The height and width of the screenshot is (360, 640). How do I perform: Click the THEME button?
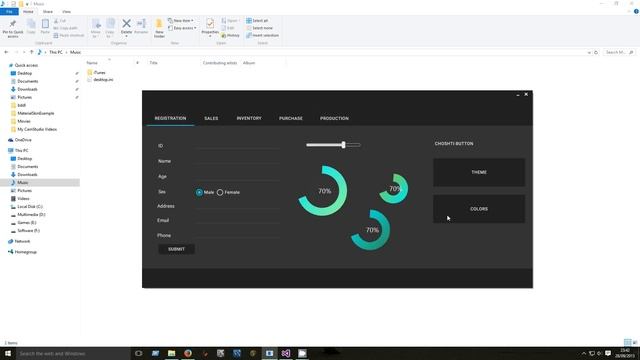pyautogui.click(x=479, y=172)
